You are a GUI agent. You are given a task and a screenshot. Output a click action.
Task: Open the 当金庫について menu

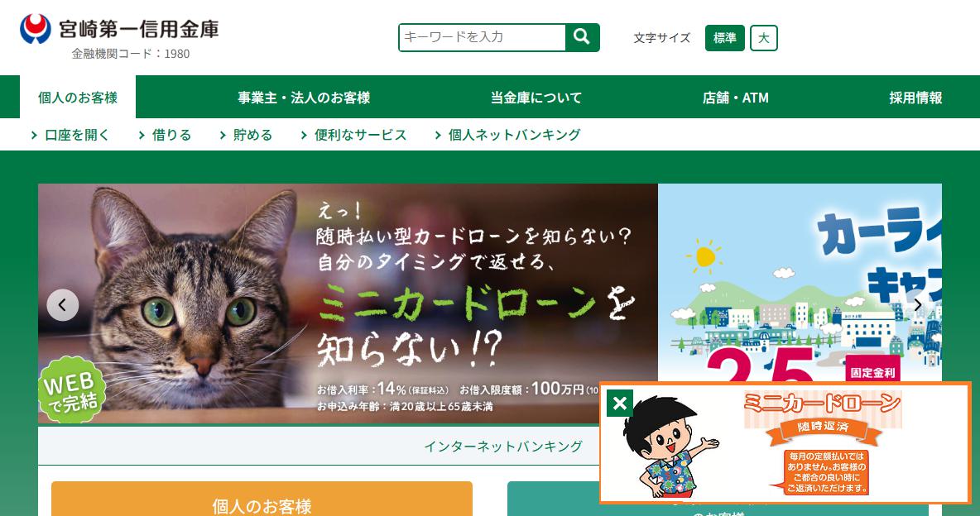536,98
